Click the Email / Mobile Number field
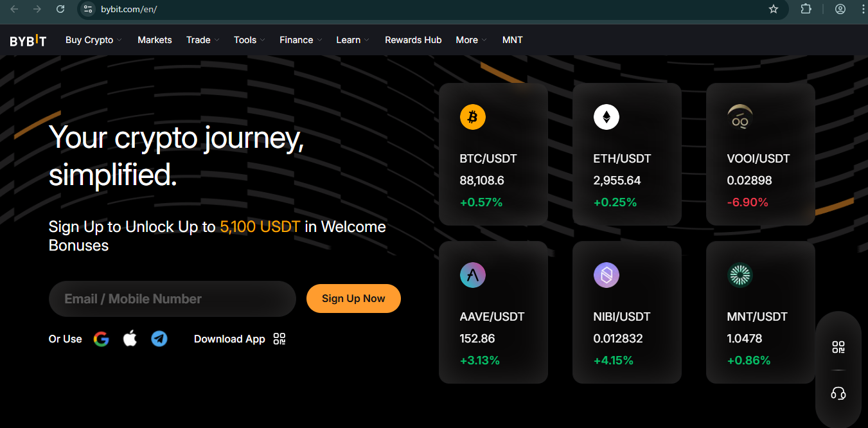Viewport: 868px width, 428px height. coord(172,299)
